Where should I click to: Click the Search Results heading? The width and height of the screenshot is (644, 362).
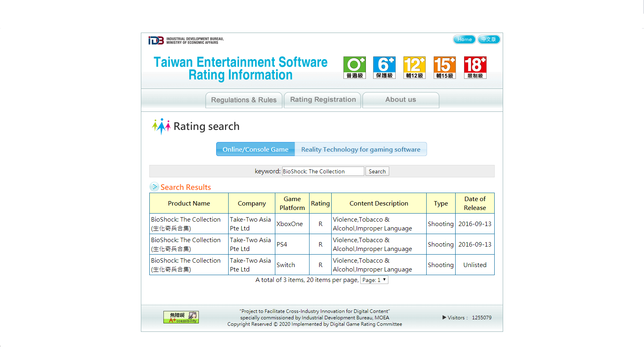tap(186, 187)
